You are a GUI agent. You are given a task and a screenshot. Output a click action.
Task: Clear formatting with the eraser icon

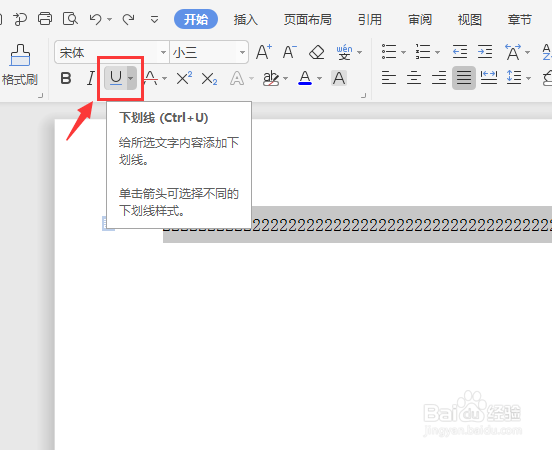point(316,52)
